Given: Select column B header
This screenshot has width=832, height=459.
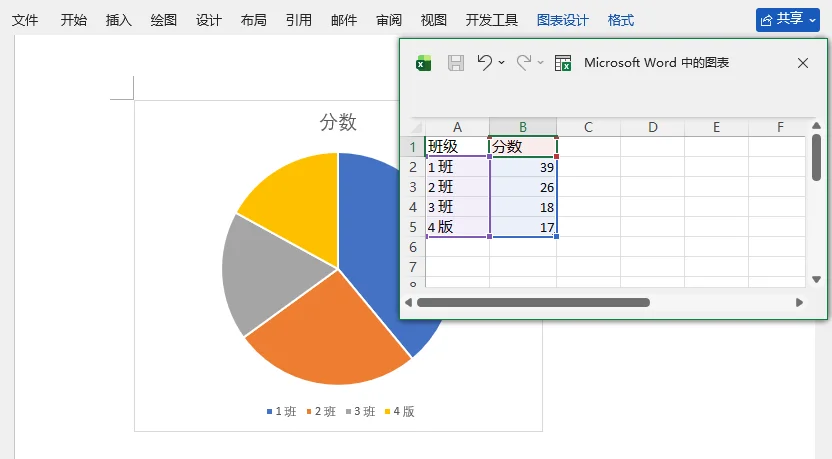Looking at the screenshot, I should [523, 127].
